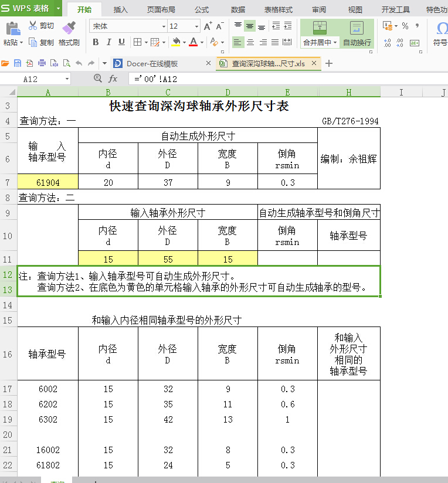Viewport: 448px width, 483px height.
Task: Click the decrease indent icon
Action: point(276,26)
